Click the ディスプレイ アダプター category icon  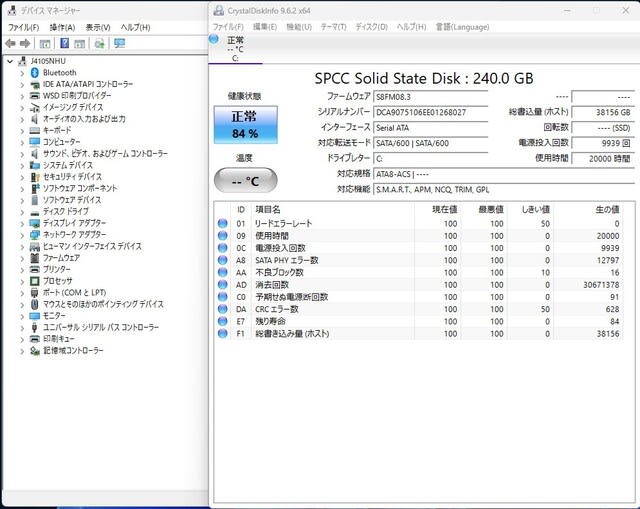click(35, 223)
